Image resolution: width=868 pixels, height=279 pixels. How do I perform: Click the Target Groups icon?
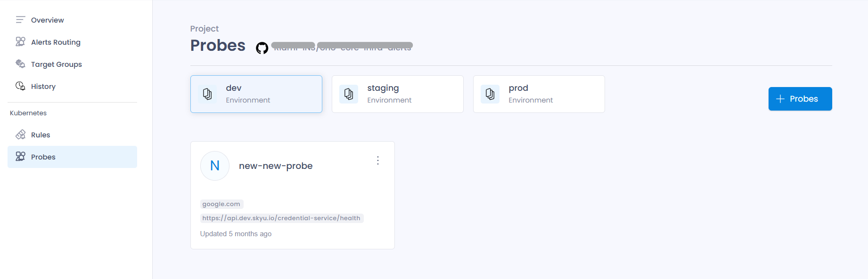coord(20,64)
